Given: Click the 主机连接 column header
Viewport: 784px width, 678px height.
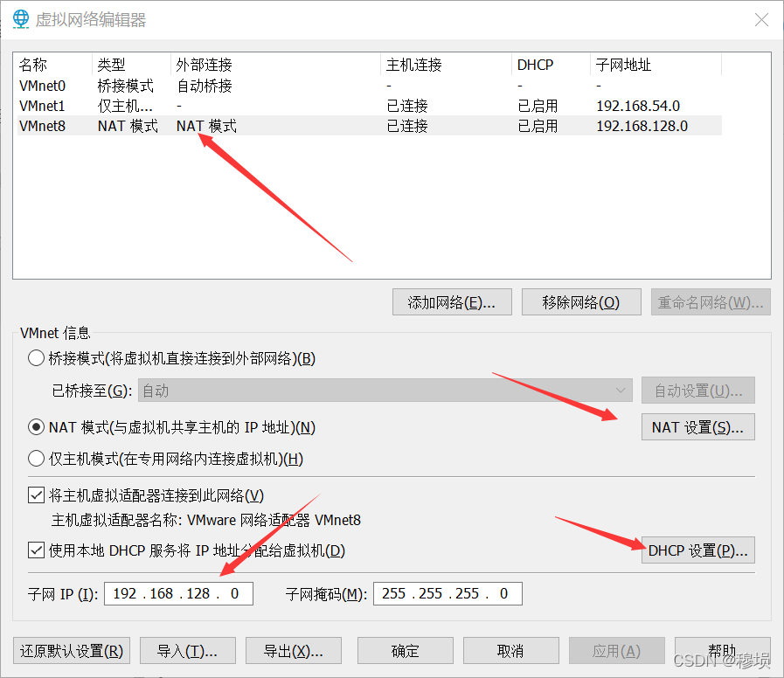Looking at the screenshot, I should click(x=446, y=65).
